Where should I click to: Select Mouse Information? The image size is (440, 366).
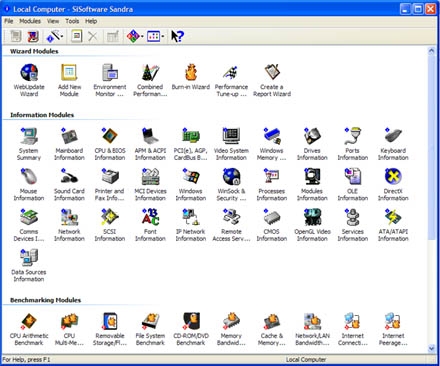pyautogui.click(x=29, y=184)
